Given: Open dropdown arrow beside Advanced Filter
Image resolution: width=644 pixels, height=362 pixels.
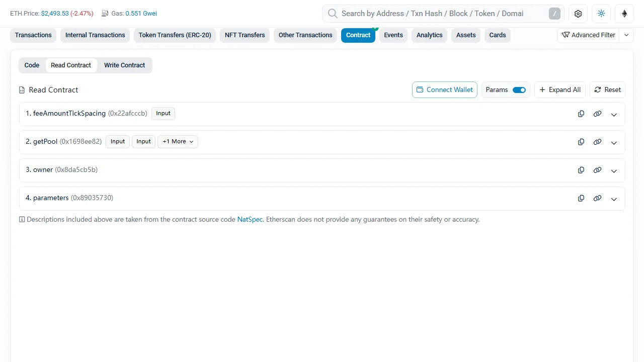Looking at the screenshot, I should [626, 35].
